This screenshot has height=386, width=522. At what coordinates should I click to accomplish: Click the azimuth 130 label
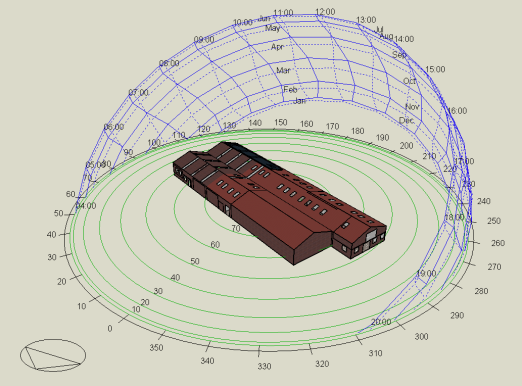(x=229, y=125)
